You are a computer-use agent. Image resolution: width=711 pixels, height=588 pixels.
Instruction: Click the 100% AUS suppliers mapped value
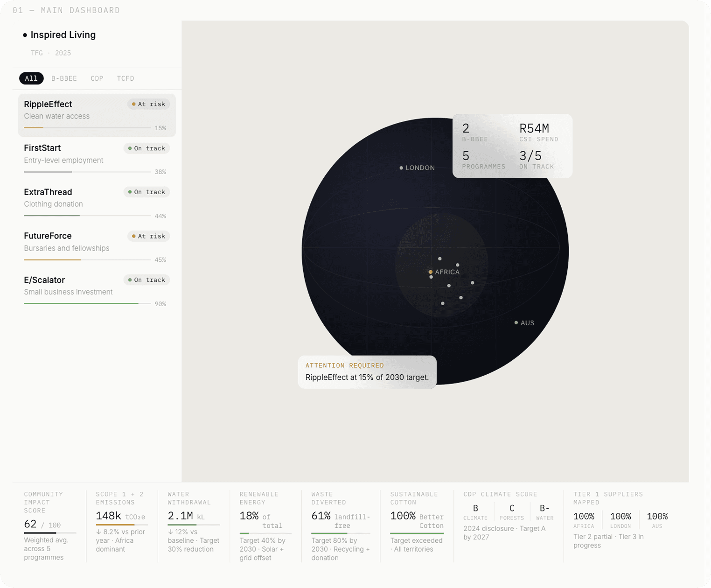tap(657, 517)
